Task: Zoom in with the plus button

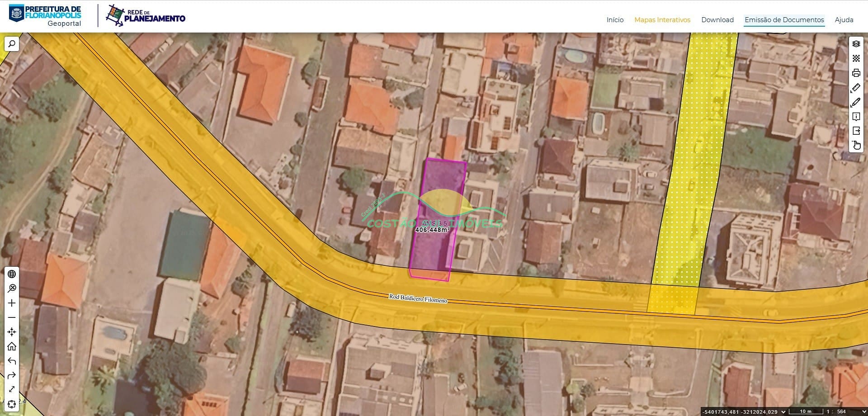Action: point(12,303)
